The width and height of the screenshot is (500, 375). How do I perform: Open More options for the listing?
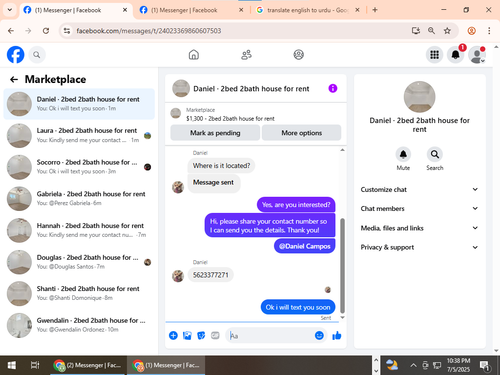pos(302,133)
